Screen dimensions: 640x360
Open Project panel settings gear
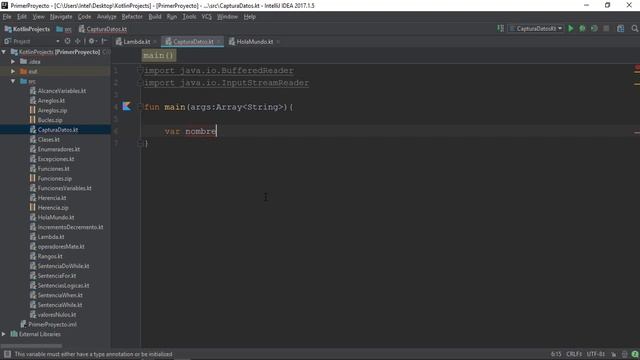tap(92, 41)
